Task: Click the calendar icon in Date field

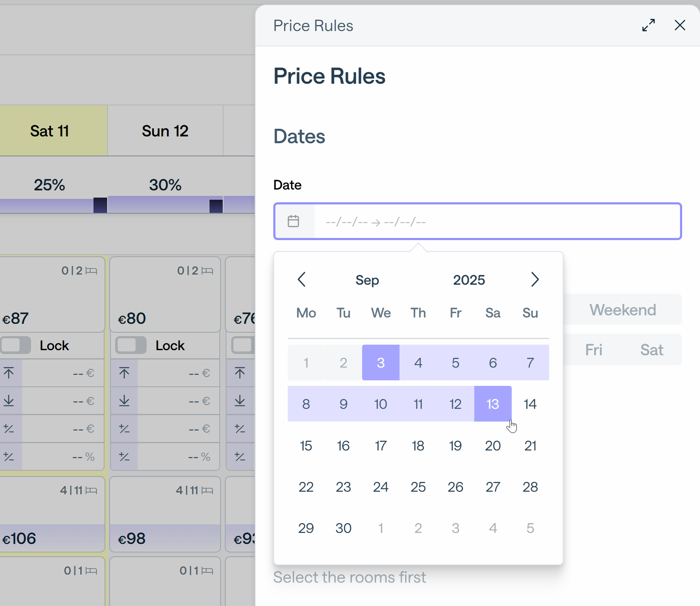Action: coord(293,221)
